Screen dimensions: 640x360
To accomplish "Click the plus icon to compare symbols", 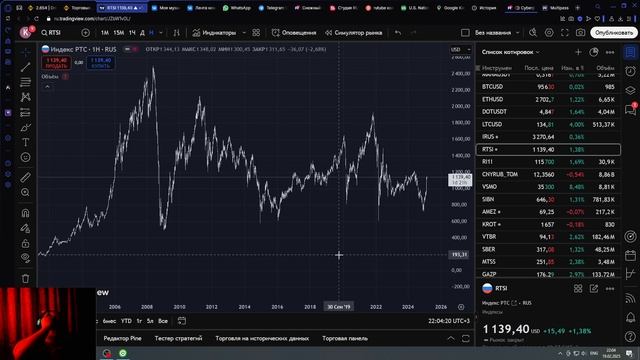I will click(x=85, y=33).
